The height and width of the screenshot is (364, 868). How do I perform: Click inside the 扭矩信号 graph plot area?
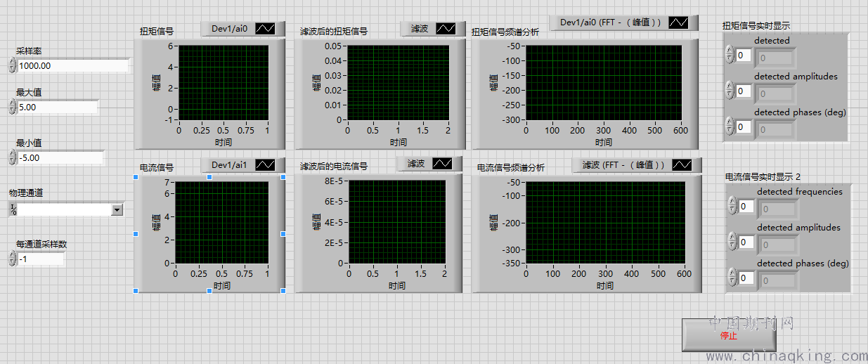[x=224, y=82]
